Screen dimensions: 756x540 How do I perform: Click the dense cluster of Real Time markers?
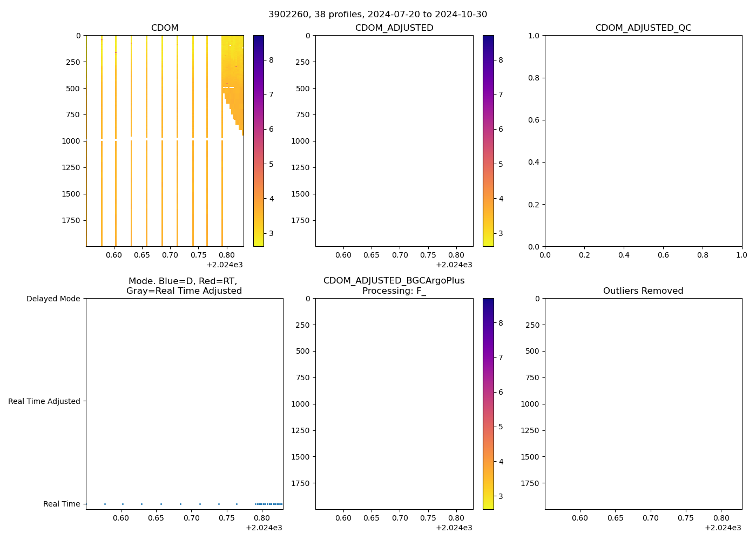269,504
